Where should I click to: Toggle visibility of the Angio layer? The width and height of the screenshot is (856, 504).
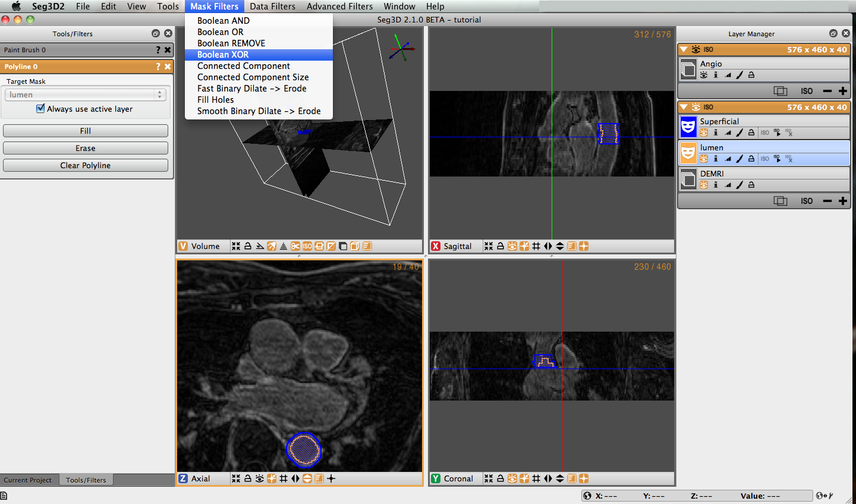click(x=704, y=75)
